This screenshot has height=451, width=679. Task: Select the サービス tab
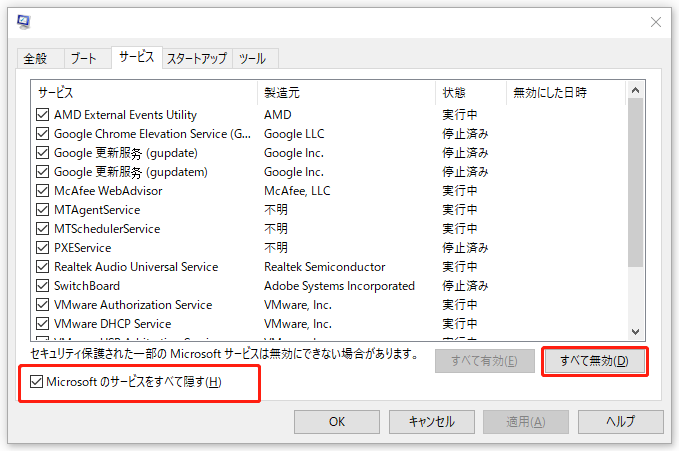point(136,57)
